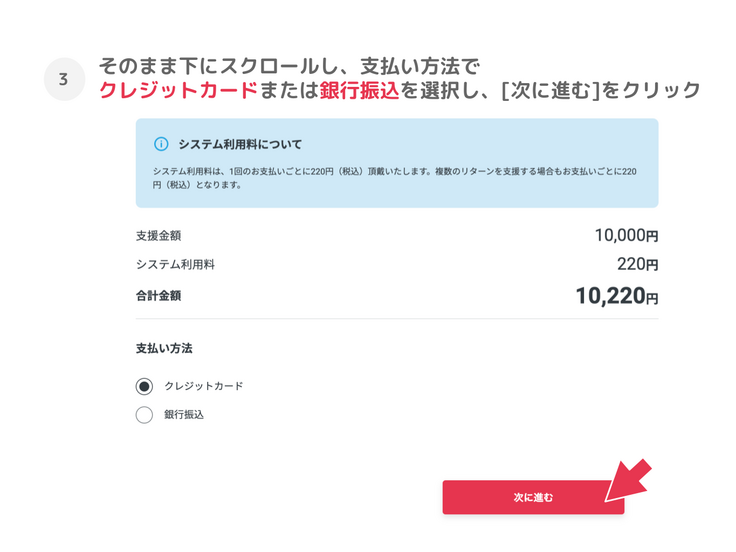Click the 支援金額 label
The image size is (736, 552).
(158, 236)
